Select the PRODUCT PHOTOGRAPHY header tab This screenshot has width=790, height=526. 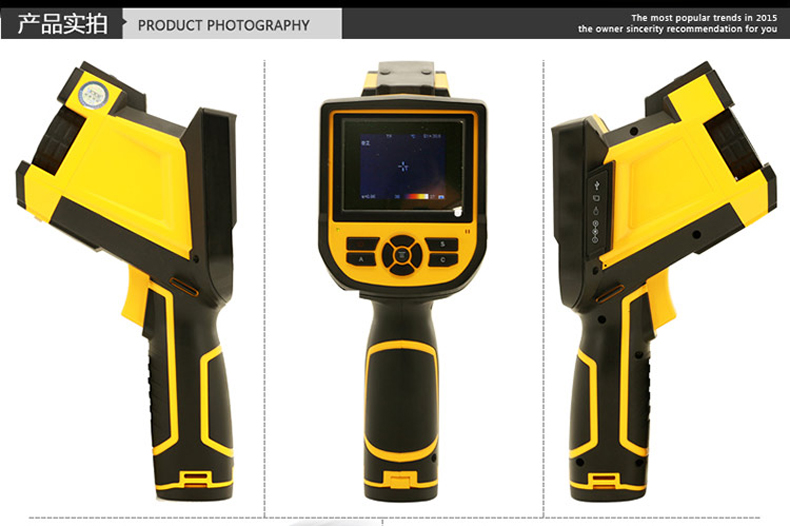coord(223,25)
